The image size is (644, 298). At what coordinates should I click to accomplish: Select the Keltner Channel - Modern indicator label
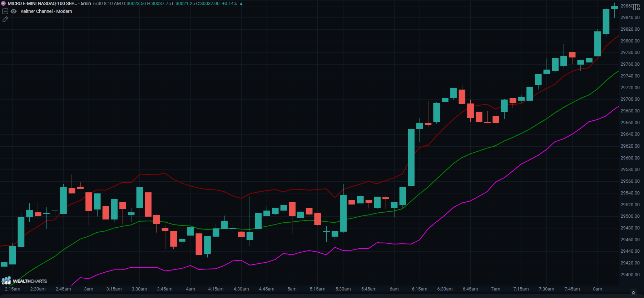click(46, 11)
